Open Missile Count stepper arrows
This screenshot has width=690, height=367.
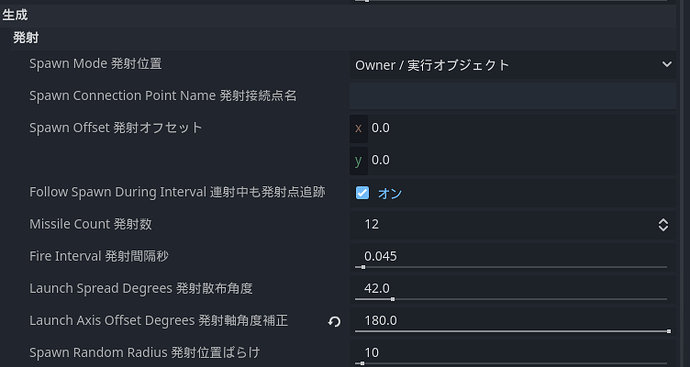point(663,225)
